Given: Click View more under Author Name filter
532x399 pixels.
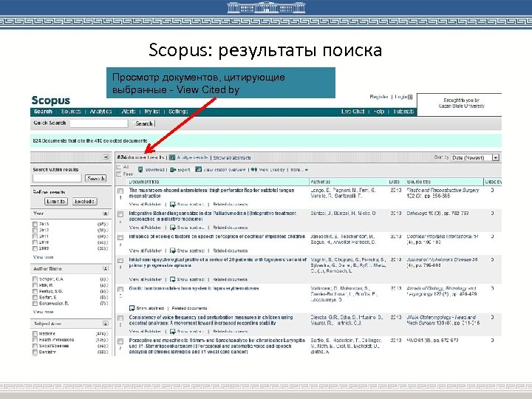Looking at the screenshot, I should tap(44, 312).
